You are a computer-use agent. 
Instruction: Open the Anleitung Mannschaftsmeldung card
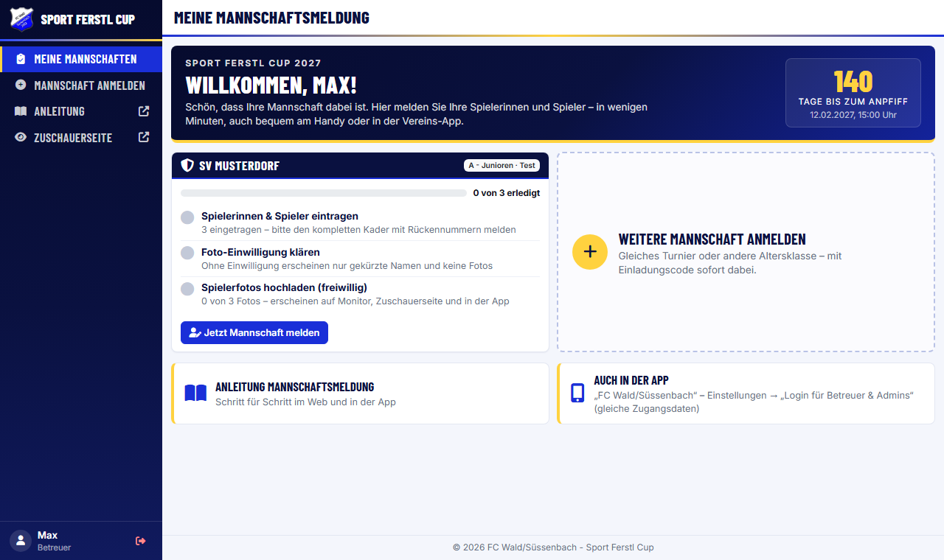pos(360,393)
